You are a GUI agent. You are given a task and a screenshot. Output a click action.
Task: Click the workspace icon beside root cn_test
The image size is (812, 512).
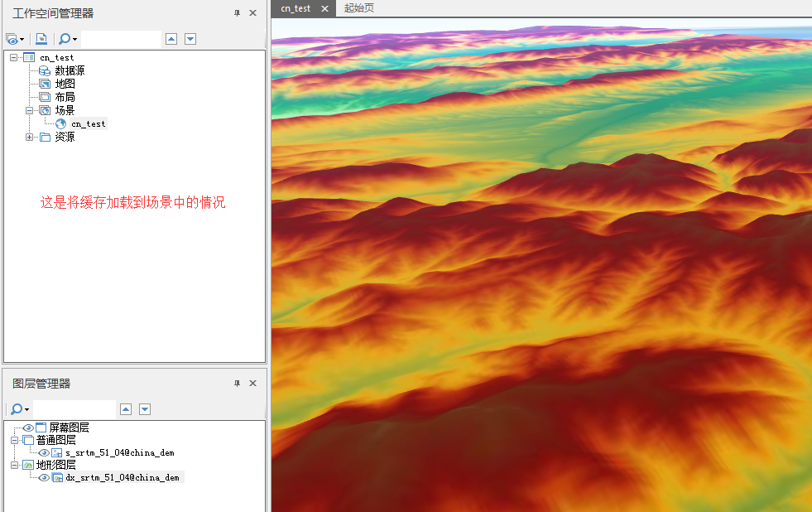[x=29, y=57]
